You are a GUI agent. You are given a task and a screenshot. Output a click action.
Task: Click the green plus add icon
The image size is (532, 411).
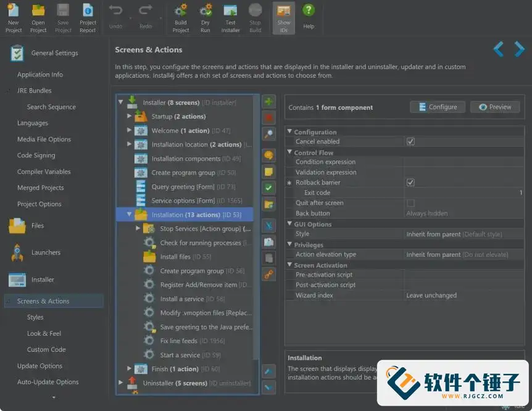pyautogui.click(x=269, y=102)
